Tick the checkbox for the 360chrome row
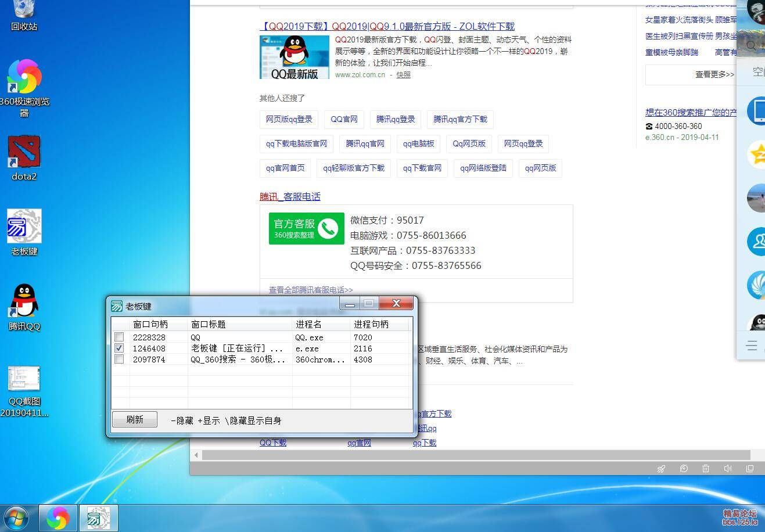The height and width of the screenshot is (532, 765). click(119, 359)
